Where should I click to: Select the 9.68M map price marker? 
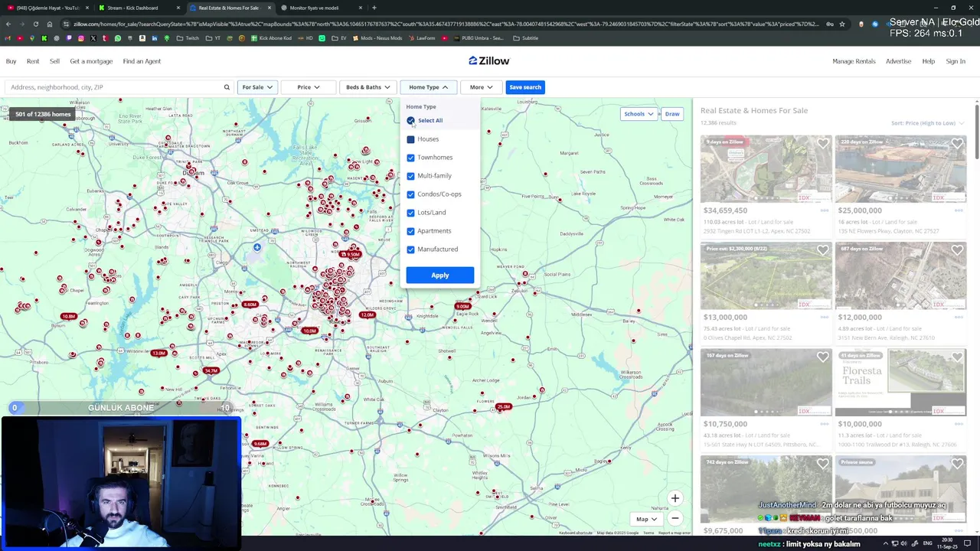coord(260,444)
